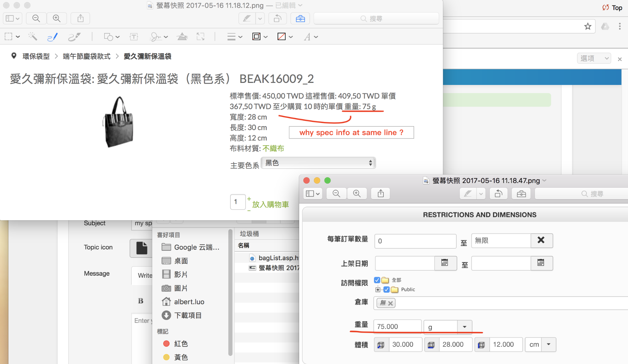Rotate the image in the 11.18.47 window
The height and width of the screenshot is (364, 628).
[498, 193]
